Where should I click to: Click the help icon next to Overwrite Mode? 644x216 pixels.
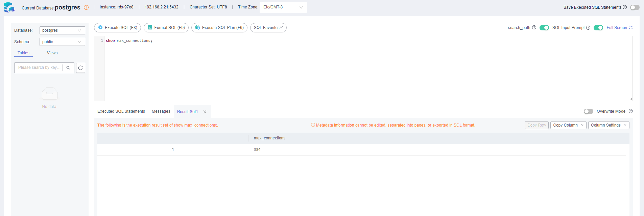click(631, 111)
